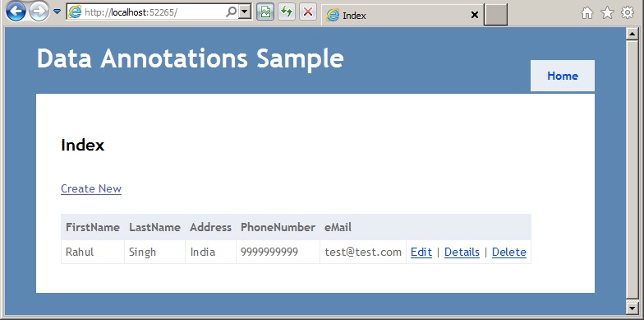This screenshot has width=644, height=320.
Task: Follow the Create New link
Action: coord(91,188)
